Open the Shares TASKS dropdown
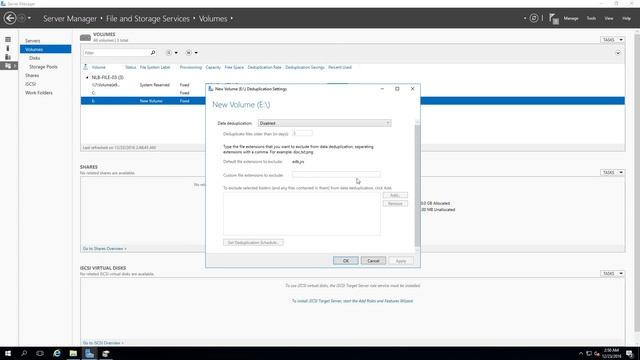Image resolution: width=640 pixels, height=360 pixels. [x=612, y=172]
